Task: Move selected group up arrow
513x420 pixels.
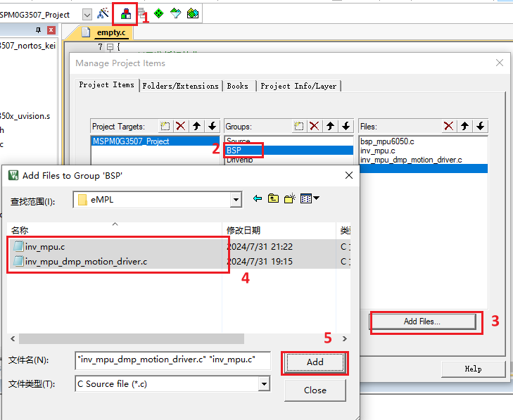Action: tap(330, 126)
